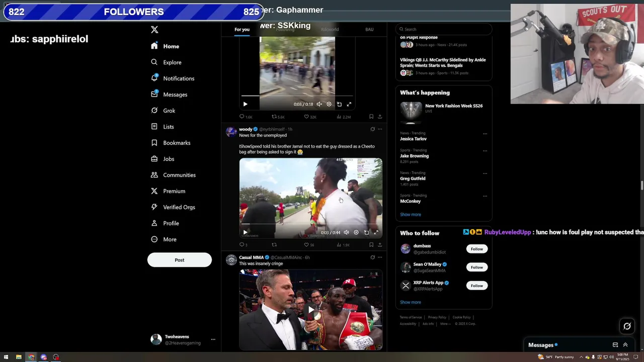Seek woody's video progress bar

click(311, 224)
